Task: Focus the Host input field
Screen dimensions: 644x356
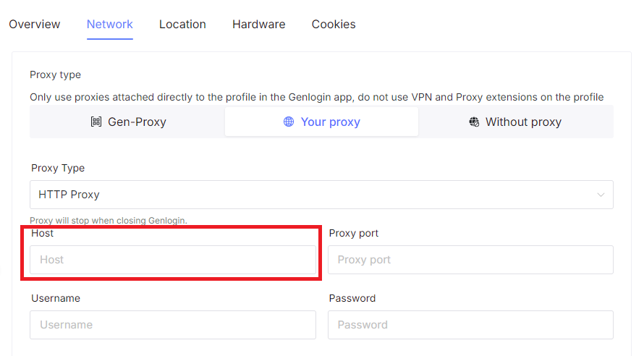Action: click(x=172, y=260)
